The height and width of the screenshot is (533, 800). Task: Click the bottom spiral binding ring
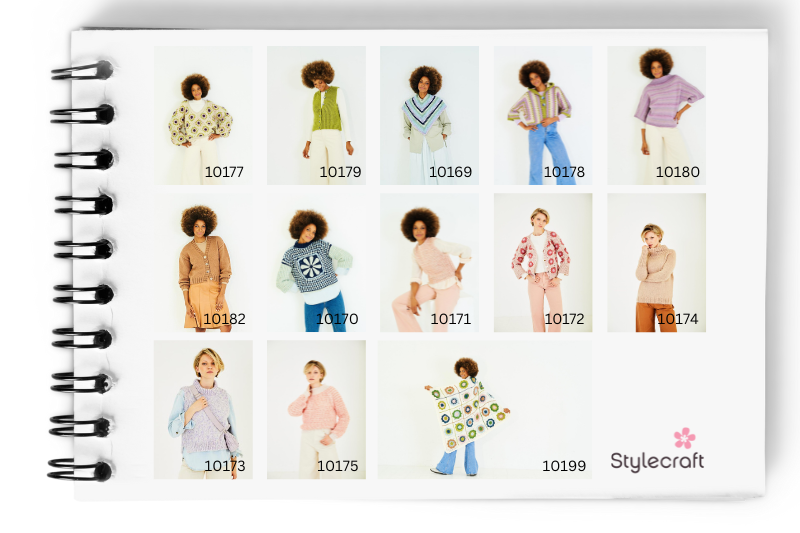(x=80, y=469)
